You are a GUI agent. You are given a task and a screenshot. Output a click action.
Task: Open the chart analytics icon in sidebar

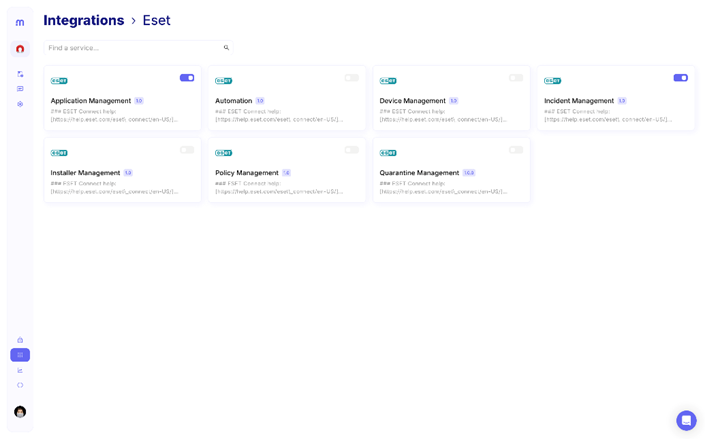[x=20, y=370]
